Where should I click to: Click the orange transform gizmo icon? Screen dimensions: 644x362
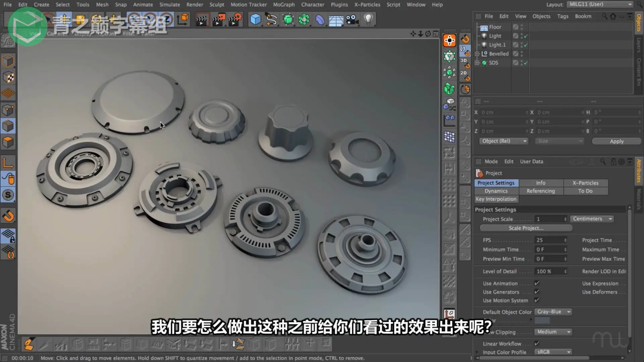tap(449, 40)
